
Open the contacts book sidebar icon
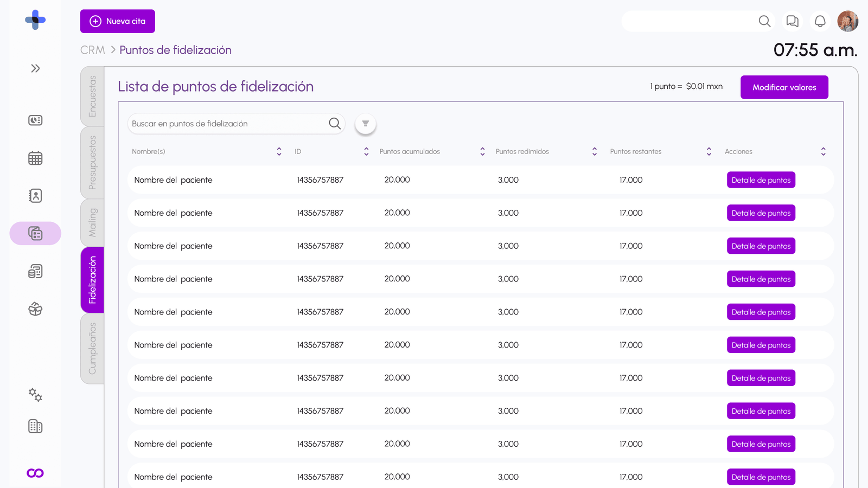(35, 196)
